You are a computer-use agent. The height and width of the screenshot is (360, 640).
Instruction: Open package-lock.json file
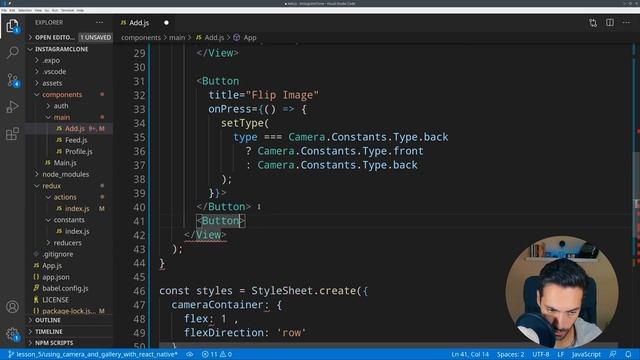tap(70, 311)
